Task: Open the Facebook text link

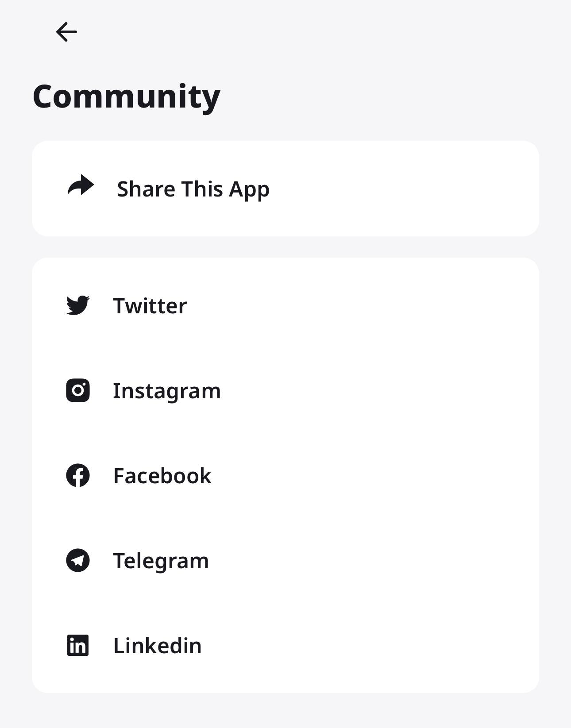Action: [162, 476]
